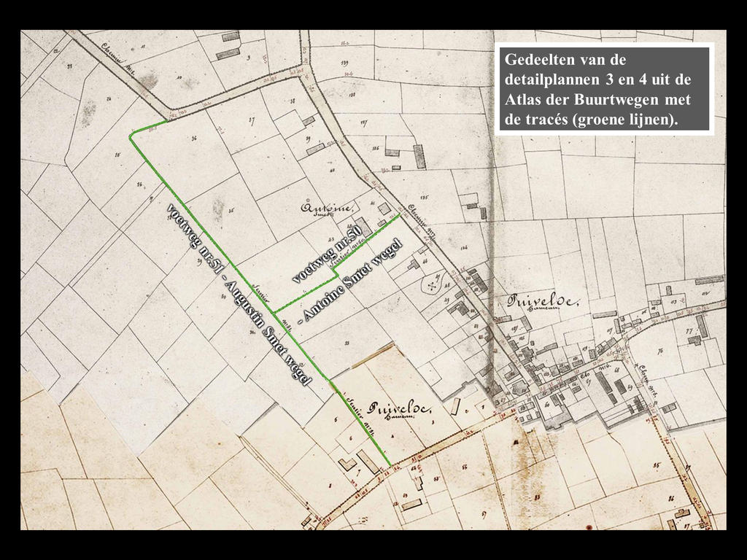Click the 'Puivelde' name near the village center
The height and width of the screenshot is (560, 747).
click(x=543, y=301)
